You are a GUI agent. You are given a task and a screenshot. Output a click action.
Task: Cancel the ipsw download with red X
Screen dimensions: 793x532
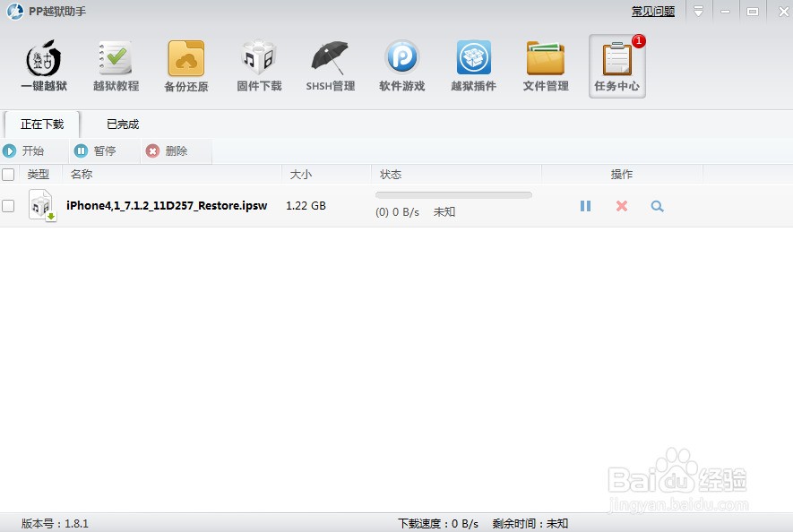point(622,206)
